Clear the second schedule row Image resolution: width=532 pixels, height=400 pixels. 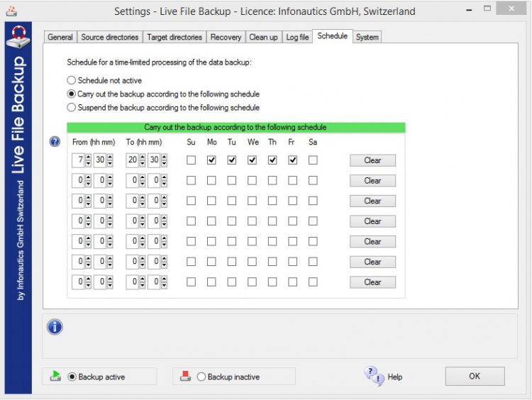tap(372, 181)
